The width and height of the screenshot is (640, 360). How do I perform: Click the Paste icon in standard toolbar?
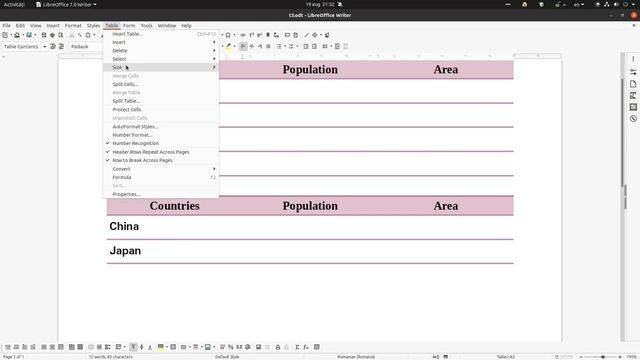point(88,35)
